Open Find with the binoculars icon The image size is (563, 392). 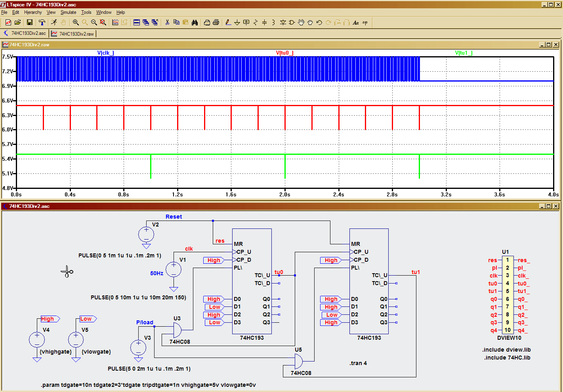coord(195,23)
